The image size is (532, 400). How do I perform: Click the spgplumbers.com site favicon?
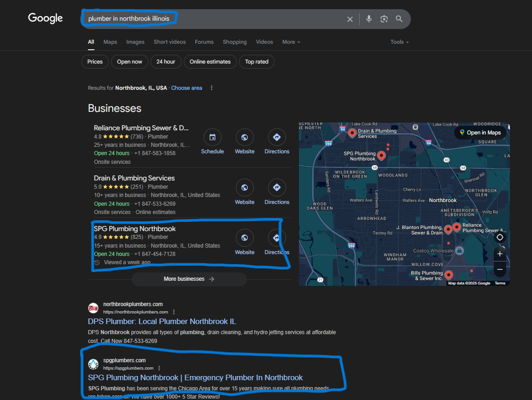click(94, 364)
